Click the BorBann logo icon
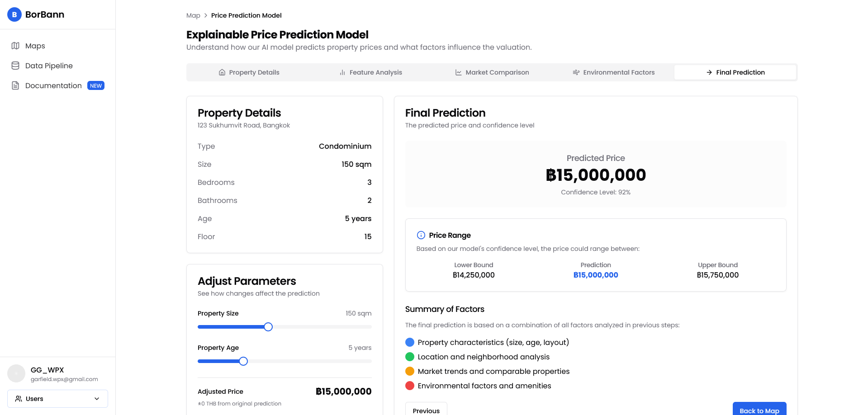 pyautogui.click(x=14, y=14)
